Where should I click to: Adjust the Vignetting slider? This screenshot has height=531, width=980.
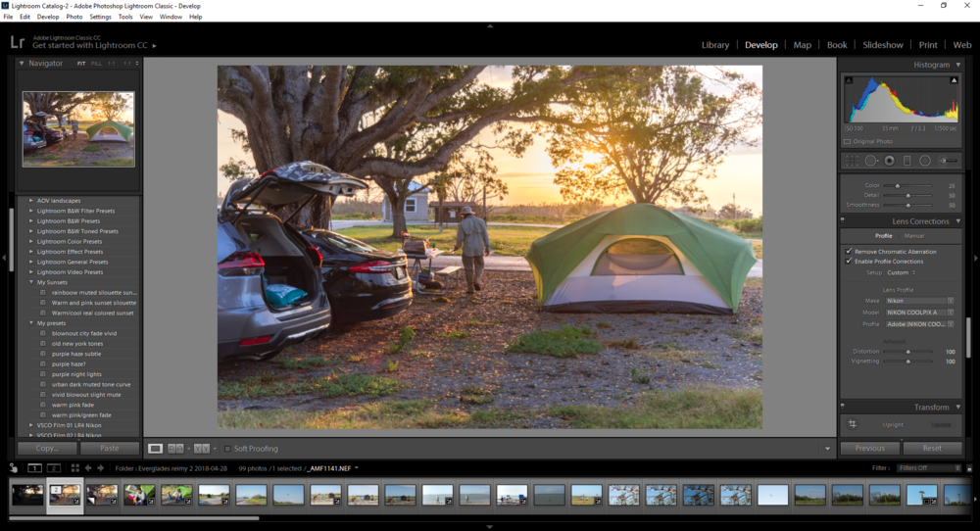click(x=908, y=362)
